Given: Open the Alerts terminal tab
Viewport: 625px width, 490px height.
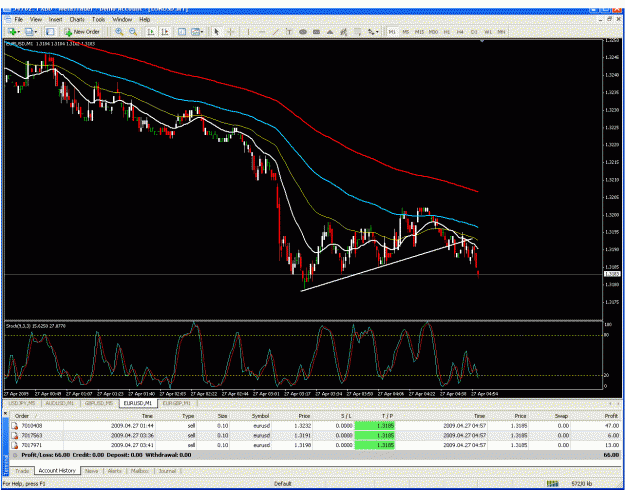Looking at the screenshot, I should pyautogui.click(x=115, y=471).
